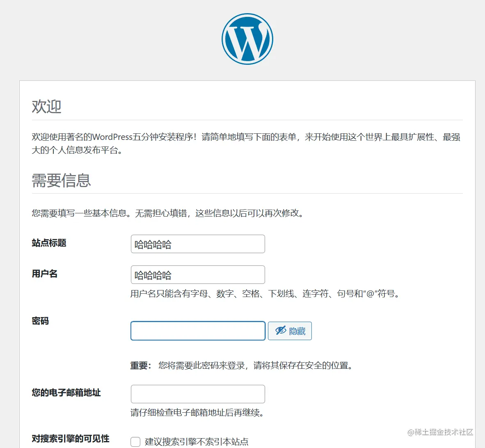Focus the 用户名 username input field
The width and height of the screenshot is (485, 448).
point(198,274)
